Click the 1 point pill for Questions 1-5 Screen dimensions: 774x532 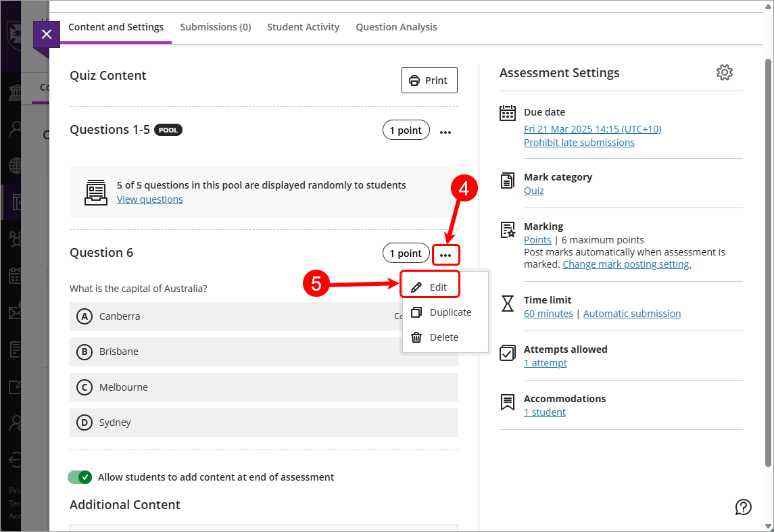coord(406,130)
